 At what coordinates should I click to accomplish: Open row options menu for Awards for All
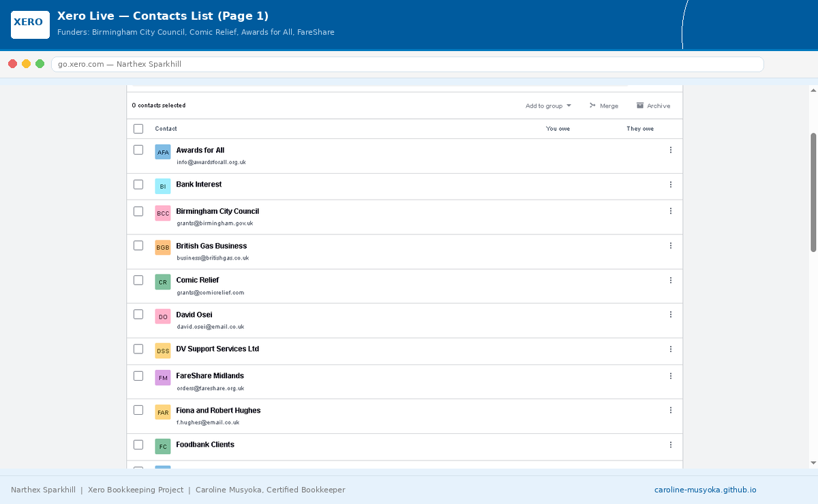pyautogui.click(x=671, y=150)
